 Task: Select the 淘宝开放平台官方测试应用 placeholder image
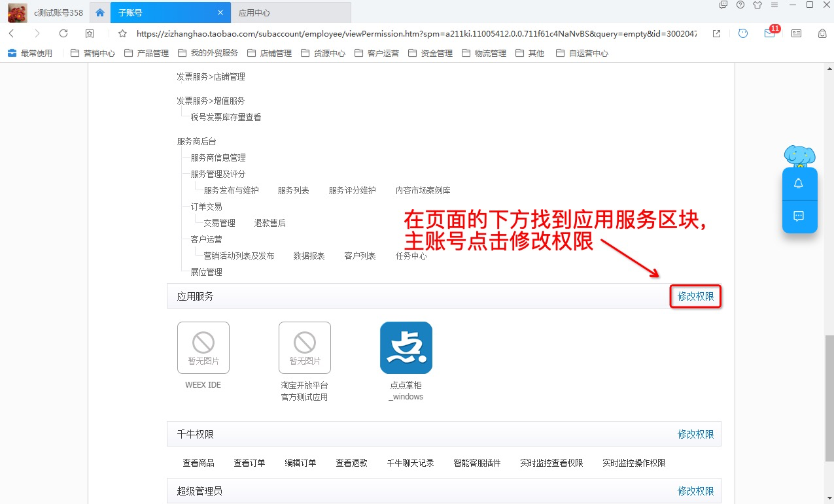[305, 348]
